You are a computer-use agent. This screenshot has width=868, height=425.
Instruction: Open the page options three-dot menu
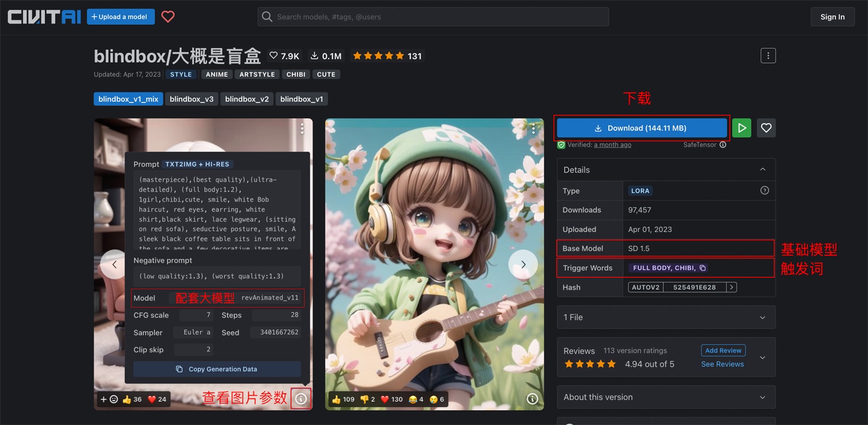[x=768, y=55]
